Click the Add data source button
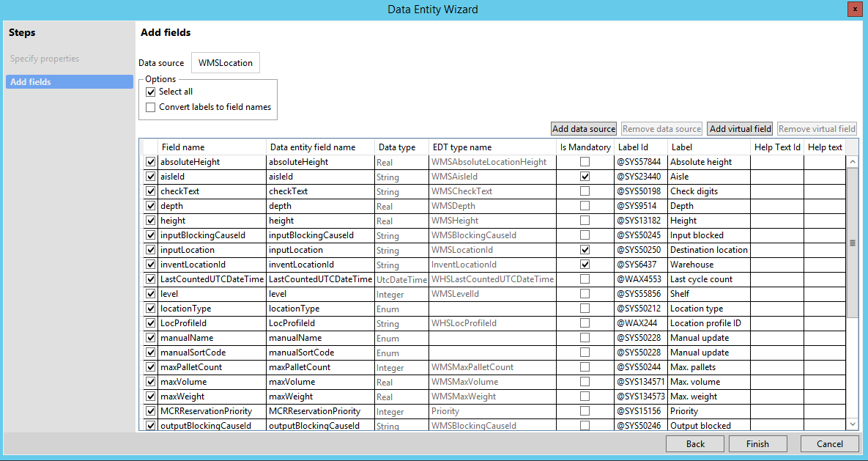Image resolution: width=868 pixels, height=461 pixels. click(584, 128)
